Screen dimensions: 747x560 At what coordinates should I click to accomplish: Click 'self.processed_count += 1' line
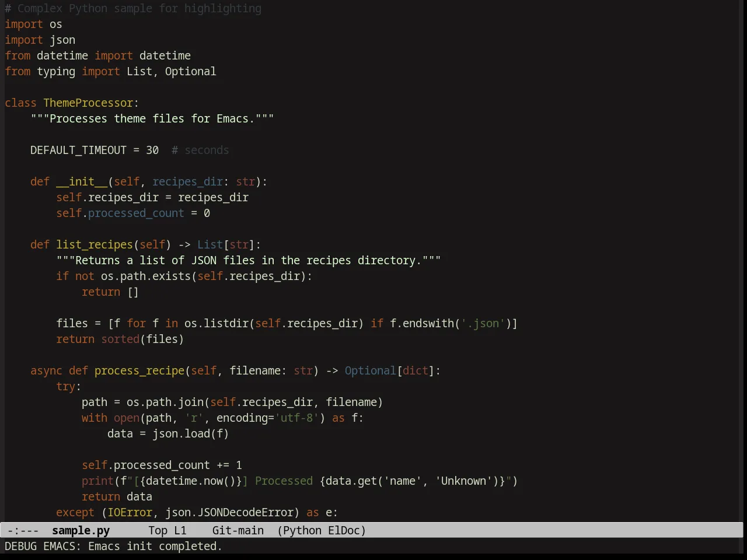click(x=162, y=465)
